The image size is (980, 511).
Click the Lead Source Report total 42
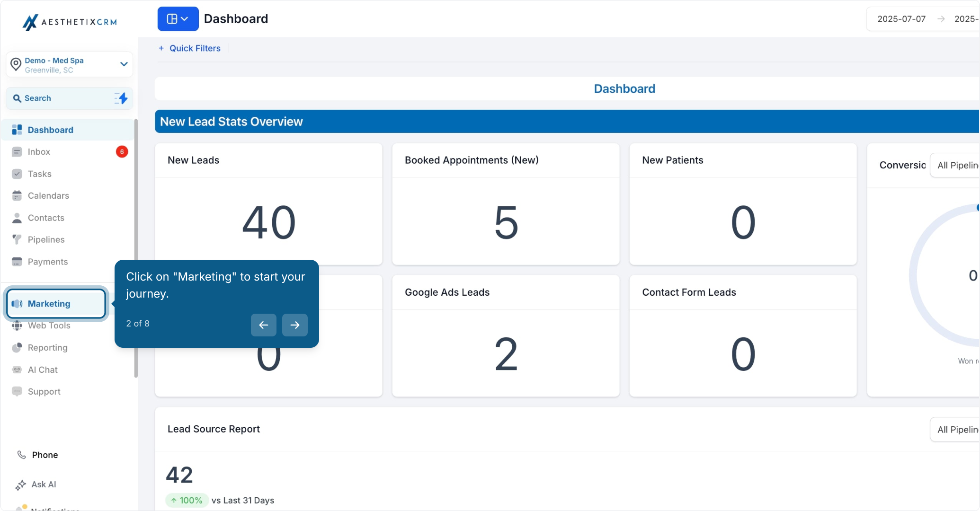coord(179,475)
